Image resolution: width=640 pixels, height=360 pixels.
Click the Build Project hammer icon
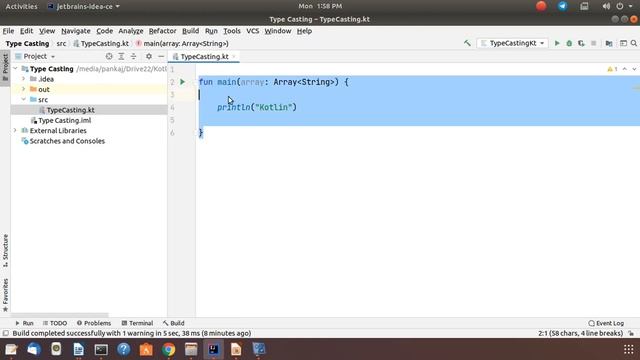[x=467, y=43]
